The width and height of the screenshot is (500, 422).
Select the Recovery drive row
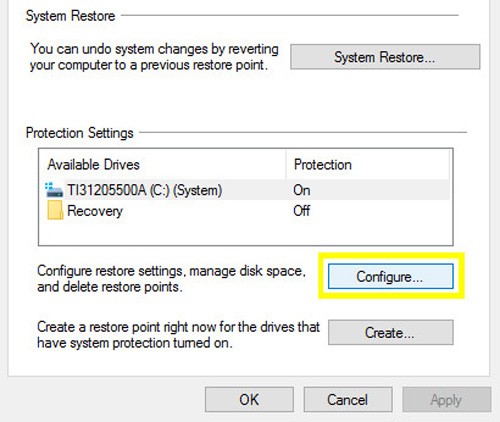pyautogui.click(x=247, y=211)
